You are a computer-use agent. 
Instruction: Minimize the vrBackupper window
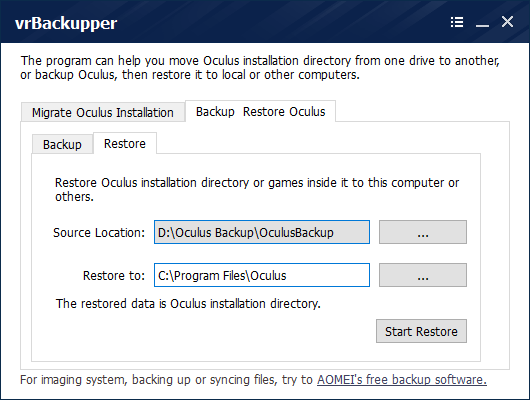(482, 25)
